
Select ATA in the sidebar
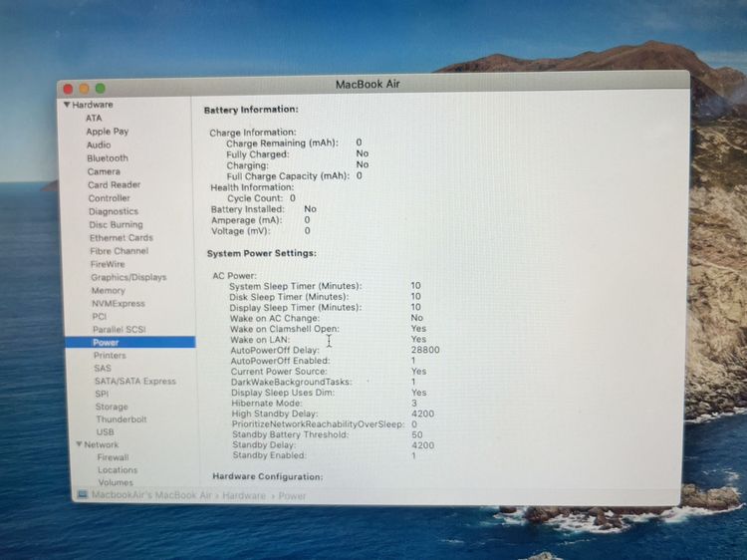[x=94, y=118]
